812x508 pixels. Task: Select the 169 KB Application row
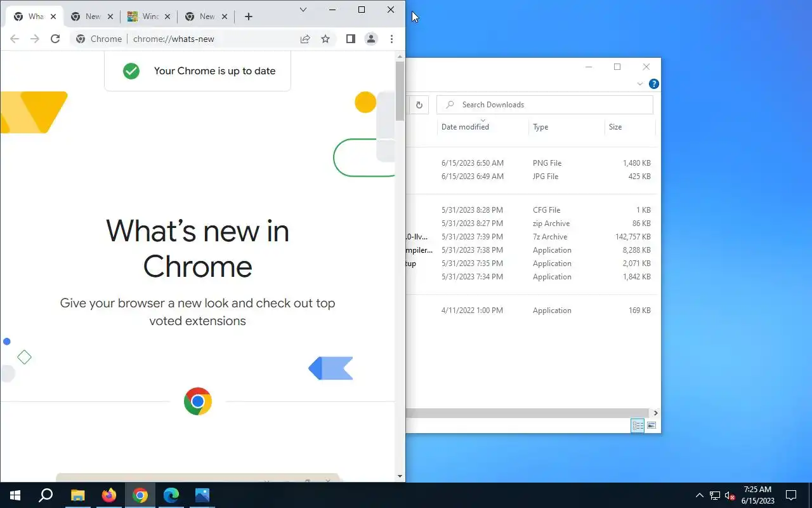point(530,311)
